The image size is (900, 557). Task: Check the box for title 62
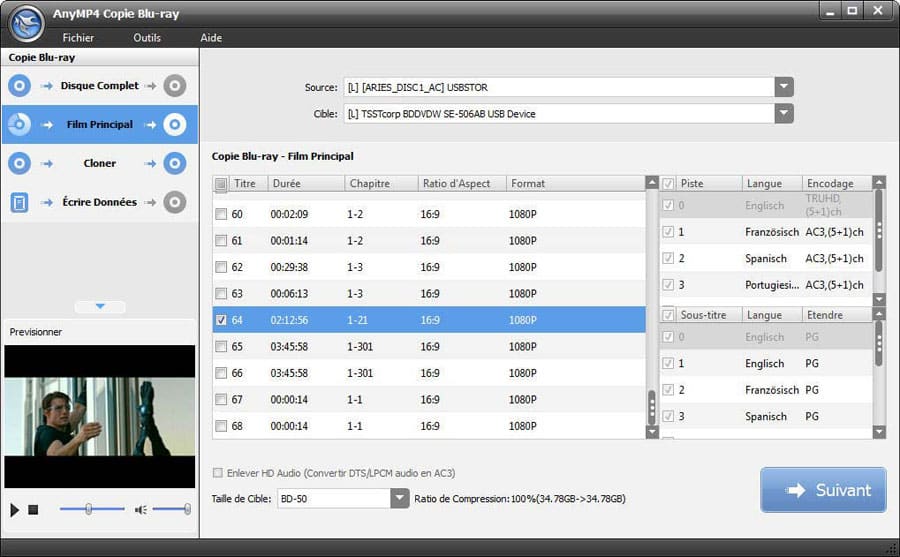[222, 268]
